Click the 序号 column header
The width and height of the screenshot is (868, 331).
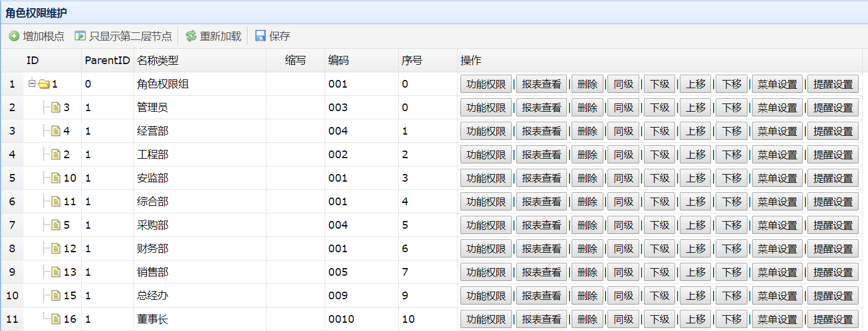[x=412, y=61]
